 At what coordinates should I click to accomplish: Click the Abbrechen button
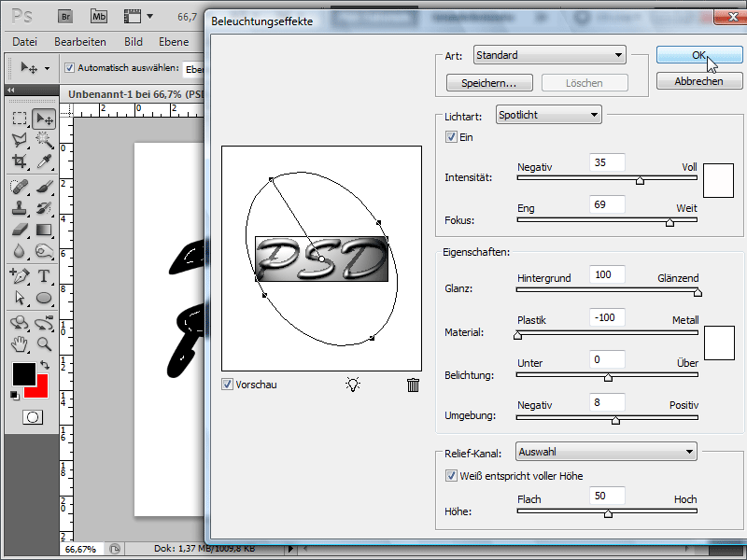point(698,81)
